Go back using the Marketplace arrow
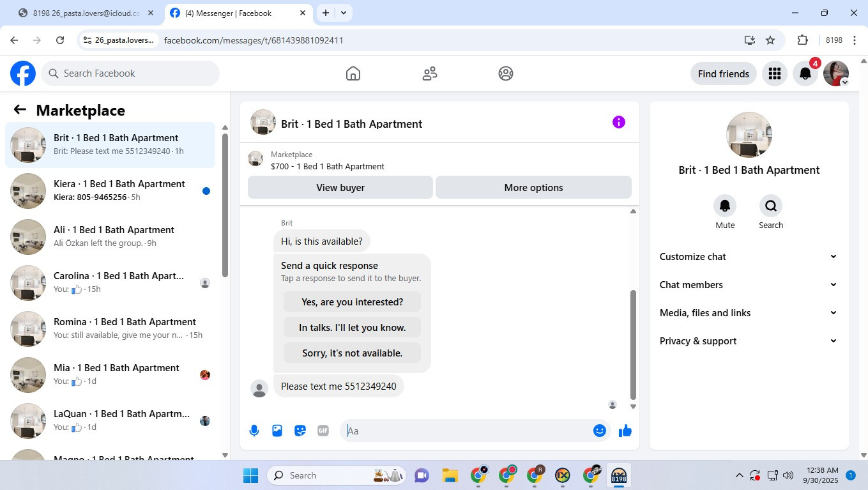Viewport: 868px width, 490px height. tap(20, 110)
